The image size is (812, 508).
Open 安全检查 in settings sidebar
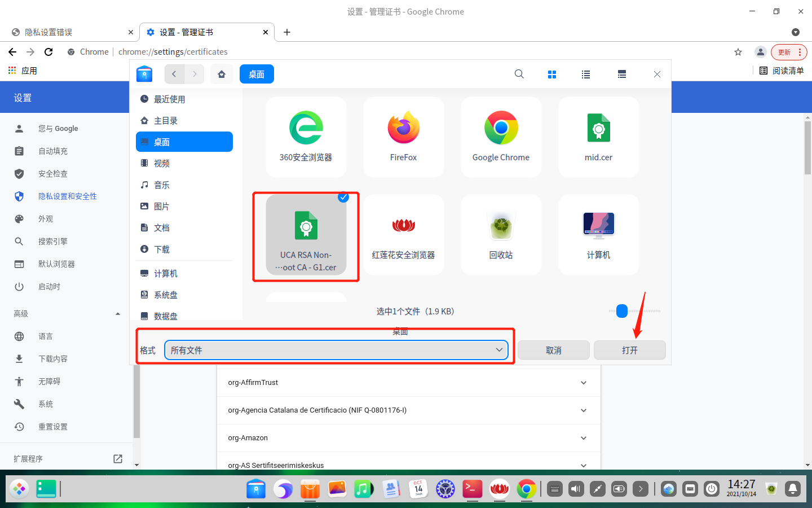point(66,174)
